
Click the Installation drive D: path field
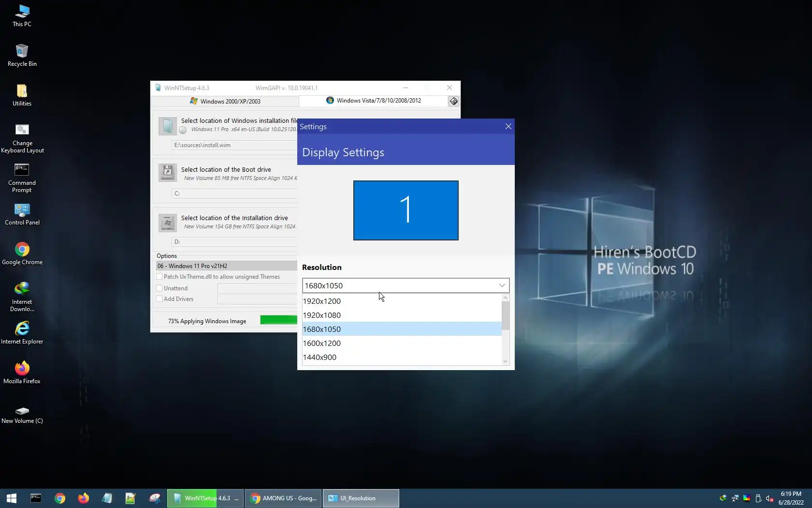[x=234, y=242]
